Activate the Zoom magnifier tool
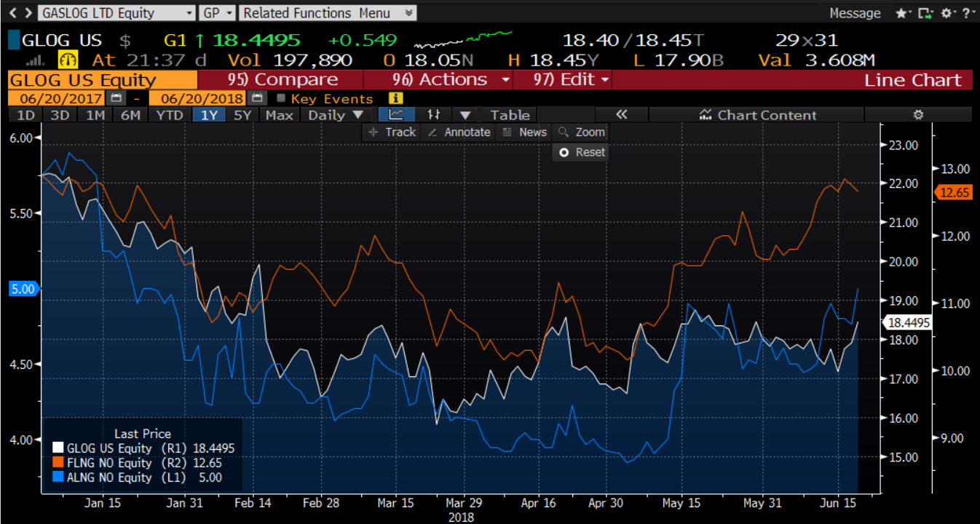 [x=580, y=132]
